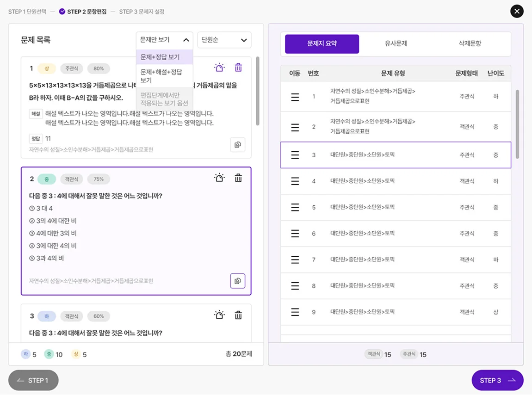
Task: Click the trash icon on question 3
Action: (238, 315)
